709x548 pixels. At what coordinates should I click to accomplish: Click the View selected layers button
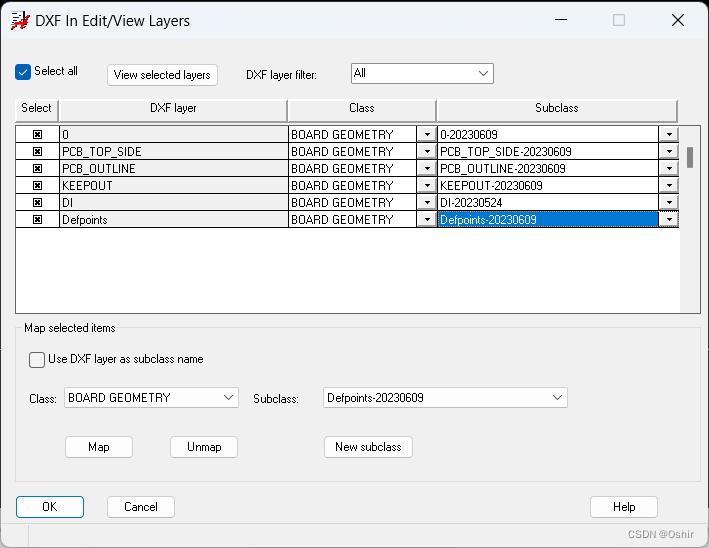[162, 75]
